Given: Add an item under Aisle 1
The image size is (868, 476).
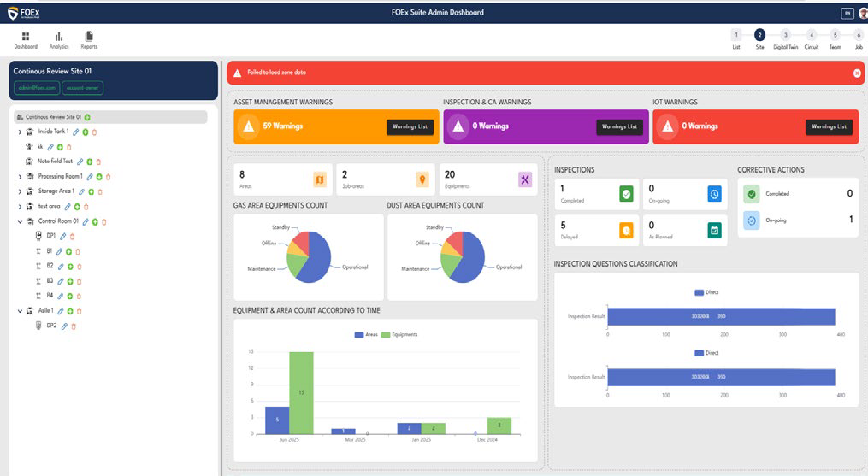Looking at the screenshot, I should tap(70, 312).
